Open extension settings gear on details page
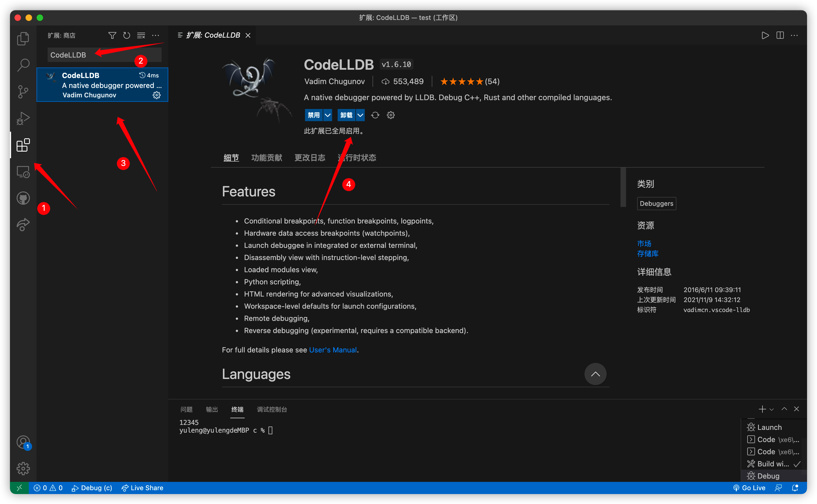This screenshot has height=504, width=817. coord(391,115)
